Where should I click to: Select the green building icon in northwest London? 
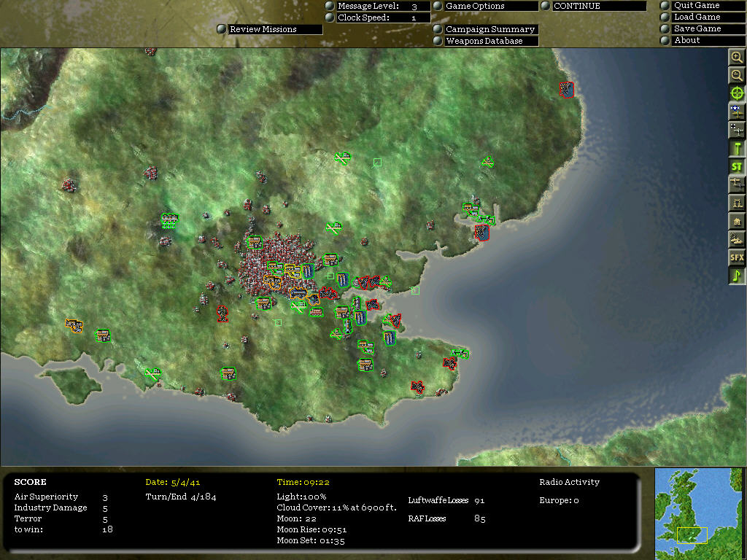255,242
